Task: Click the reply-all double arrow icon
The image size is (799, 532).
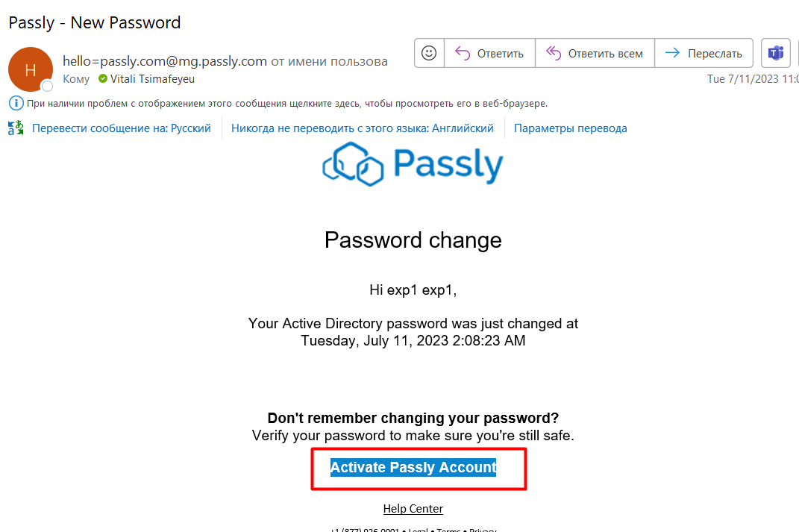Action: pyautogui.click(x=553, y=53)
